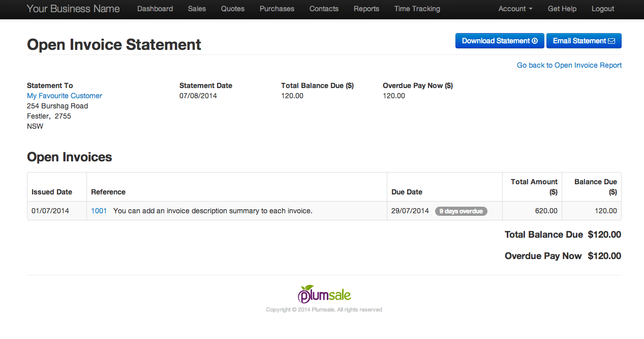644x339 pixels.
Task: Click Get Help in the navigation bar
Action: point(562,9)
